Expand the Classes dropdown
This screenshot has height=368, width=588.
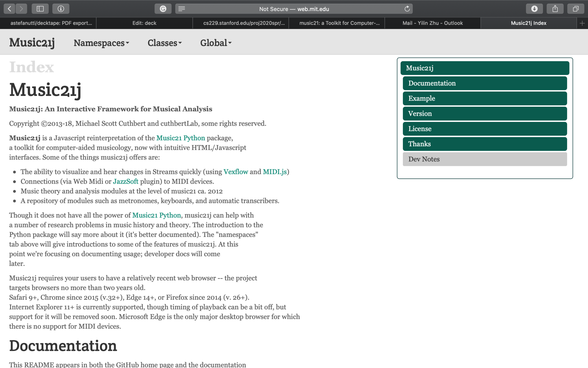click(x=164, y=43)
